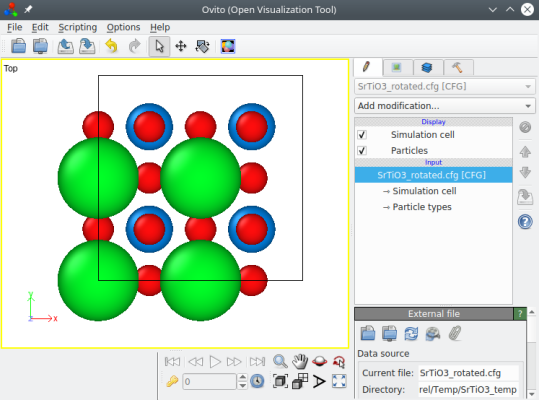The height and width of the screenshot is (400, 539).
Task: Open the Options menu
Action: [x=123, y=27]
